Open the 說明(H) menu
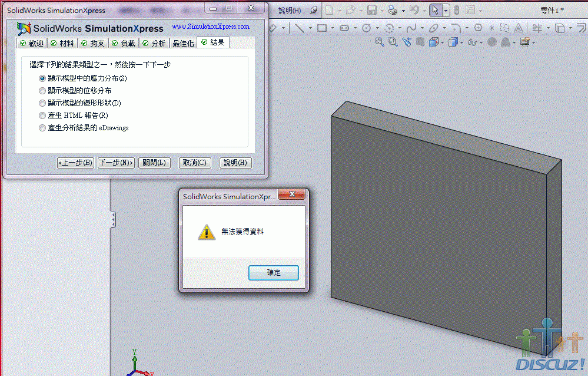The height and width of the screenshot is (376, 588). point(290,11)
